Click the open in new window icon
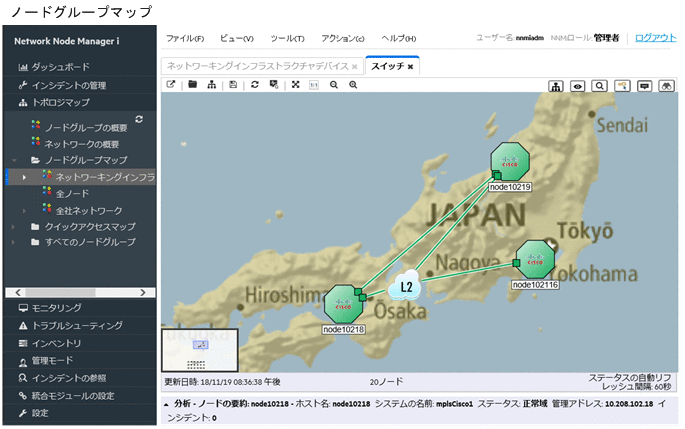The width and height of the screenshot is (685, 429). pyautogui.click(x=171, y=85)
